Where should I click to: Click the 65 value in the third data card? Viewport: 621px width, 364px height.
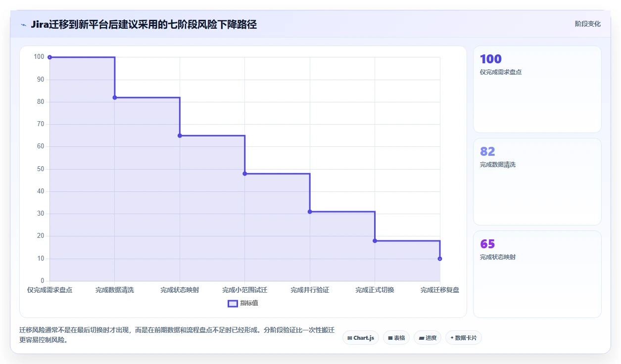[x=487, y=244]
